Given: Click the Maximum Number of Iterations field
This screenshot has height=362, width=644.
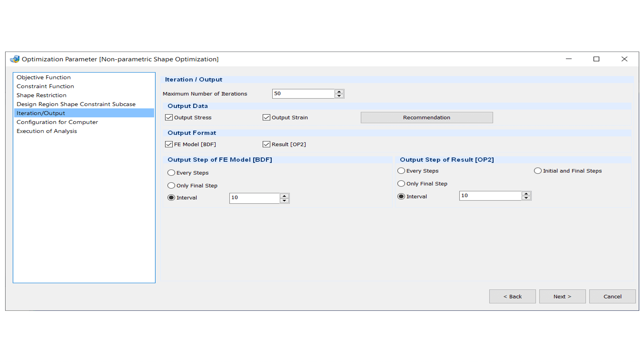Looking at the screenshot, I should (x=303, y=94).
